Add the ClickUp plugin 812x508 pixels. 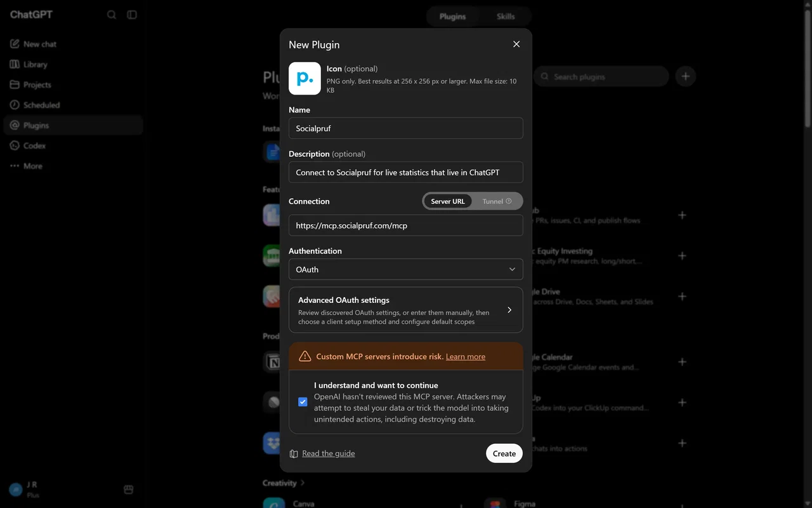pos(682,402)
